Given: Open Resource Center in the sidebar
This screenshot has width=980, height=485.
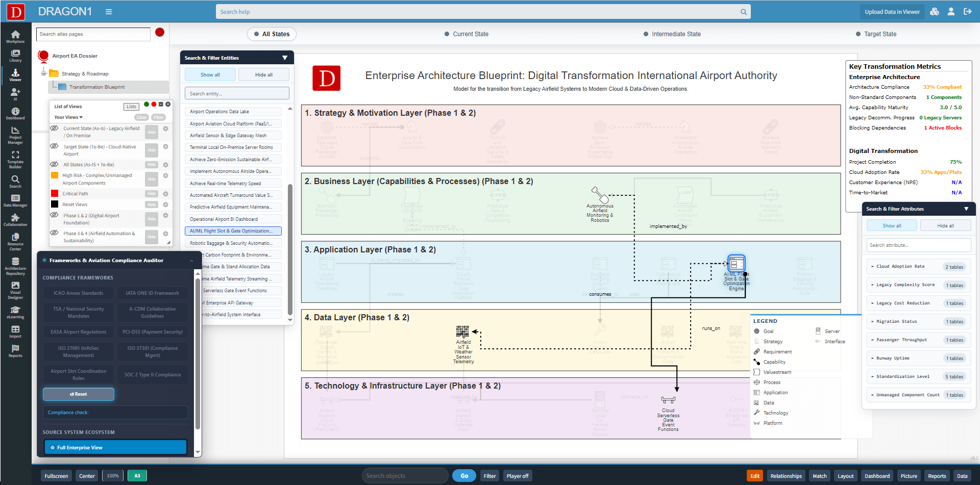Looking at the screenshot, I should [x=15, y=242].
